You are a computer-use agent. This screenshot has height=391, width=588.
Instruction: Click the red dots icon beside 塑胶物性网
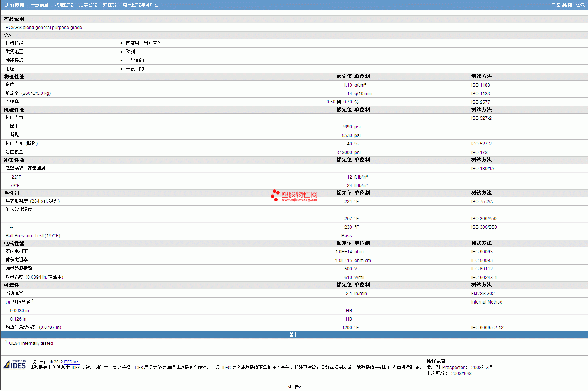click(275, 195)
